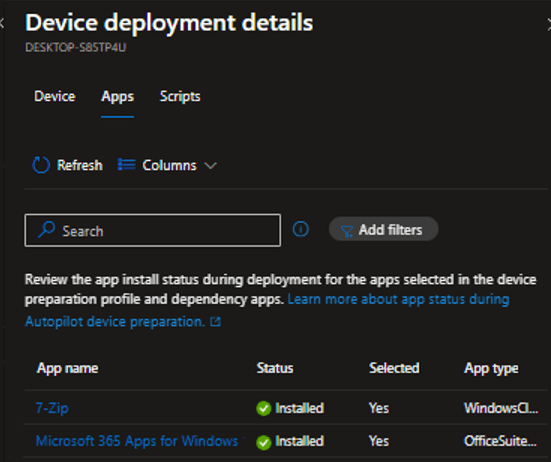Switch to the Device tab
The width and height of the screenshot is (551, 462).
pos(55,96)
